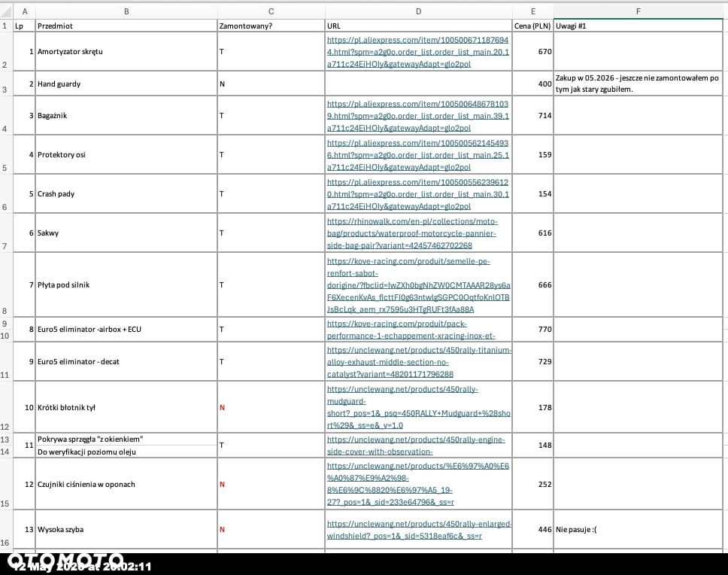Click the 'Cena (PLN)' header cell
Screen dimensions: 728x575
click(x=533, y=26)
